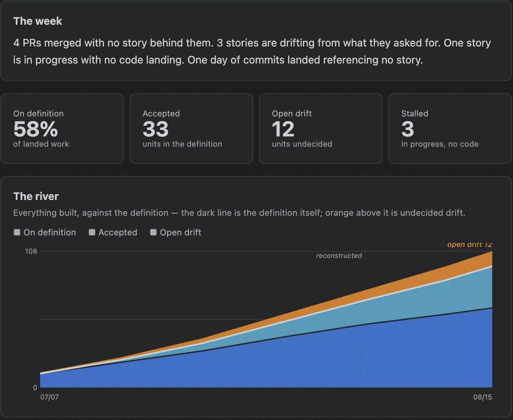The image size is (513, 420).
Task: Toggle the Accepted legend swatch
Action: pos(92,232)
